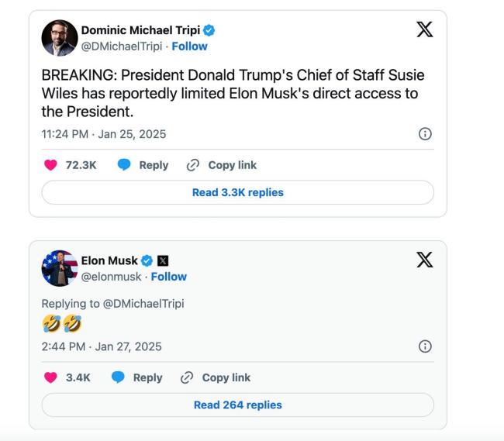
Task: Click the info icon on Tripi's tweet
Action: click(x=425, y=134)
